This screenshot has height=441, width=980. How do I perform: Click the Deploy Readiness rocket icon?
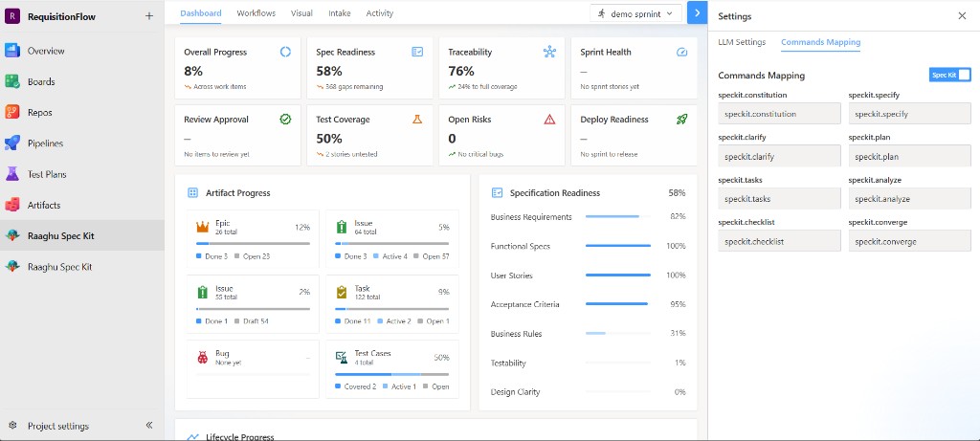(681, 120)
